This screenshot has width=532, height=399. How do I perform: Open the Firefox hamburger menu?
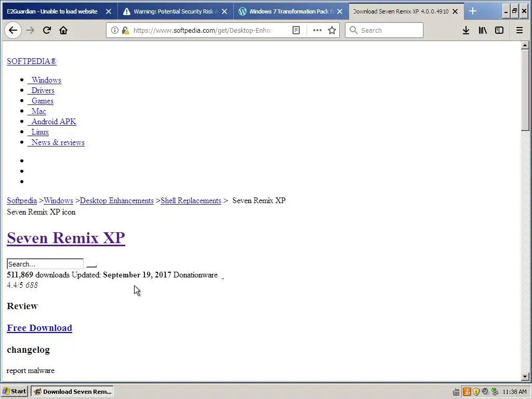[x=520, y=30]
